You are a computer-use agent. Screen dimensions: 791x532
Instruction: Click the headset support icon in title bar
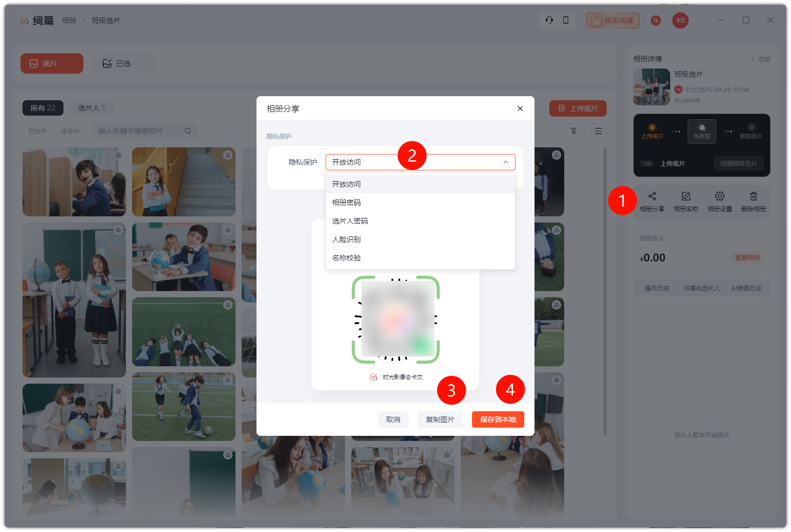click(x=549, y=20)
